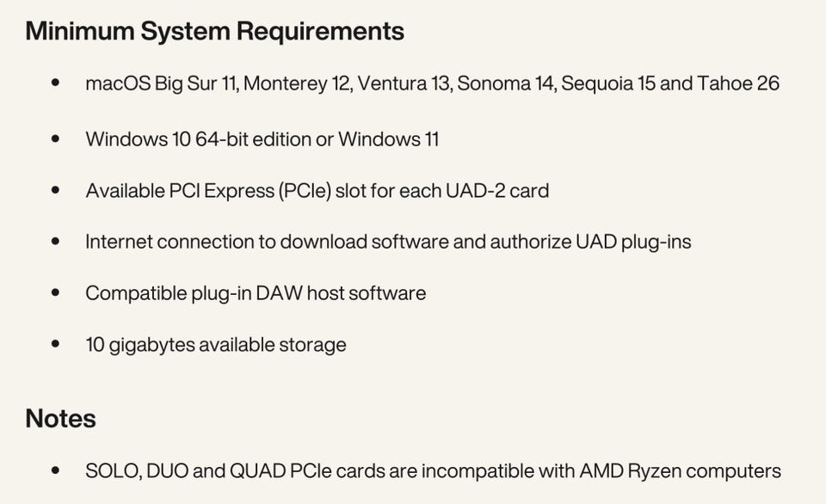
Task: Click the bullet before 10 gigabytes line
Action: point(56,345)
